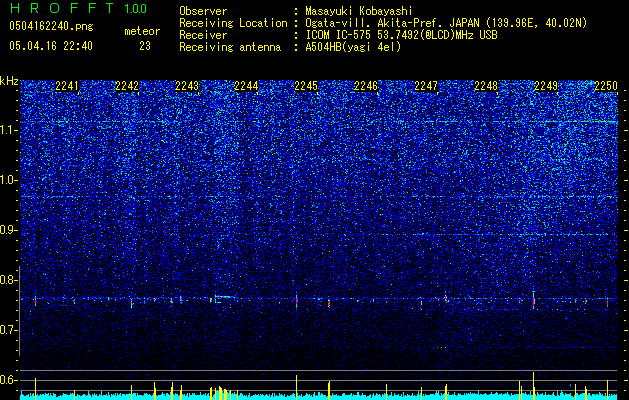
Task: Click the Observer label
Action: pos(203,11)
